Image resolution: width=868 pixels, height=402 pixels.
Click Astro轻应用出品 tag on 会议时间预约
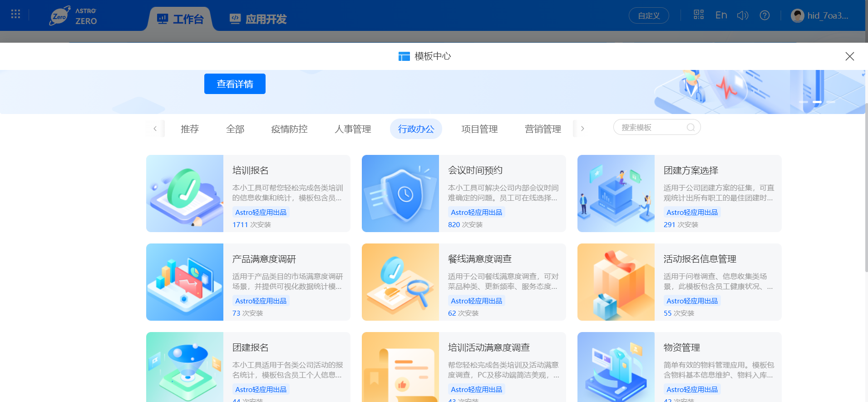[477, 212]
